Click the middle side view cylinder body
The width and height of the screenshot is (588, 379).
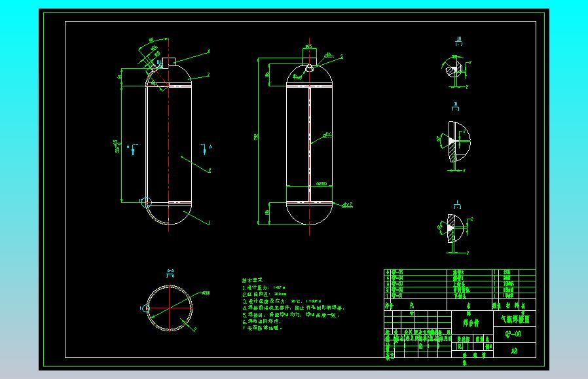309,144
